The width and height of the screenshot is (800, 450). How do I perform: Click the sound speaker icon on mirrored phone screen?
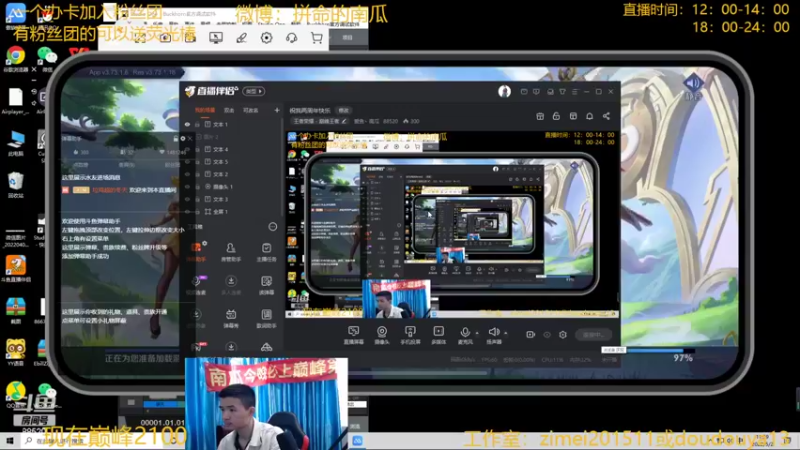click(693, 84)
